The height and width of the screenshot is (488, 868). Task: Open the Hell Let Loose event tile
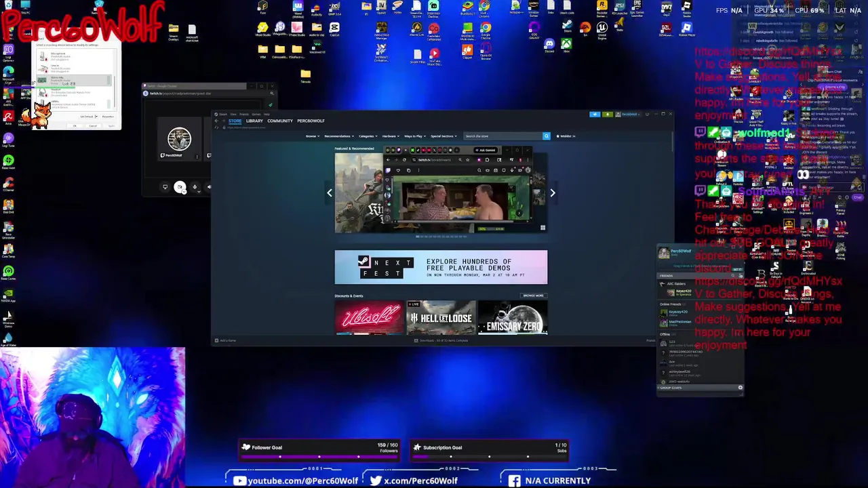(441, 317)
